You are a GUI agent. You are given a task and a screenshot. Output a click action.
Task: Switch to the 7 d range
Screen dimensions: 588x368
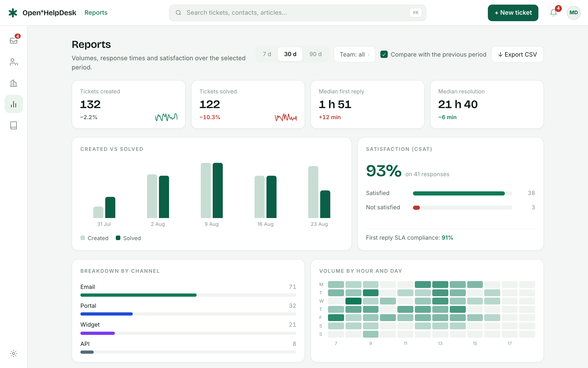267,54
